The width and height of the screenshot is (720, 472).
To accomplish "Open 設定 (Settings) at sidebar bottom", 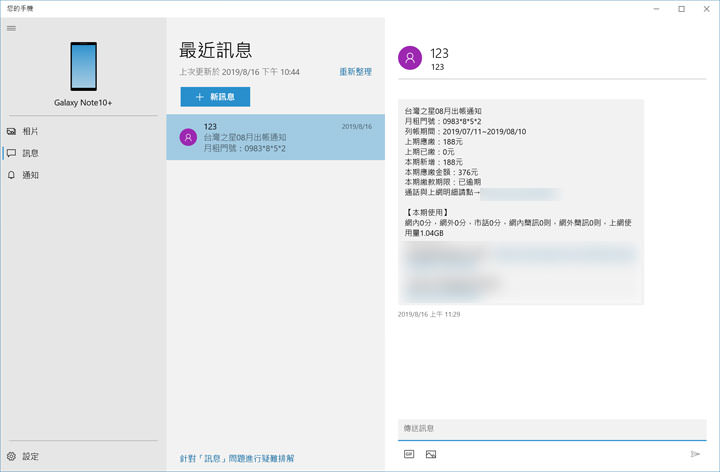I will click(x=83, y=456).
